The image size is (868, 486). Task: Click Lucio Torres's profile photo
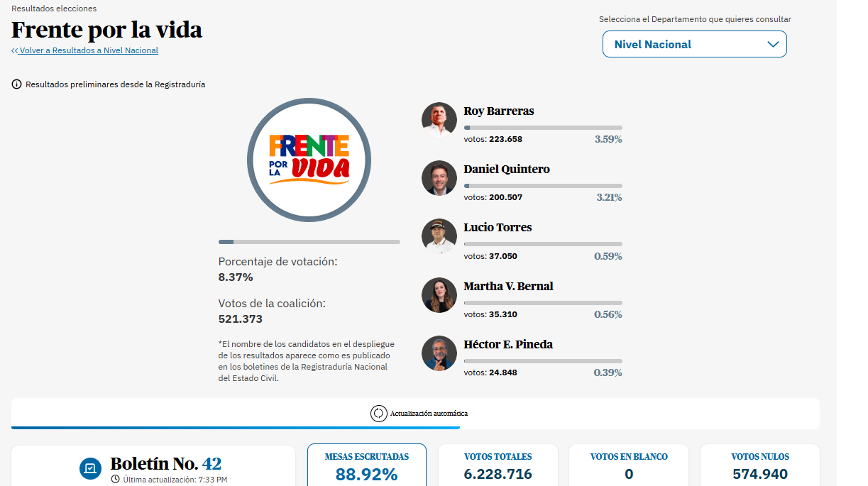tap(439, 236)
